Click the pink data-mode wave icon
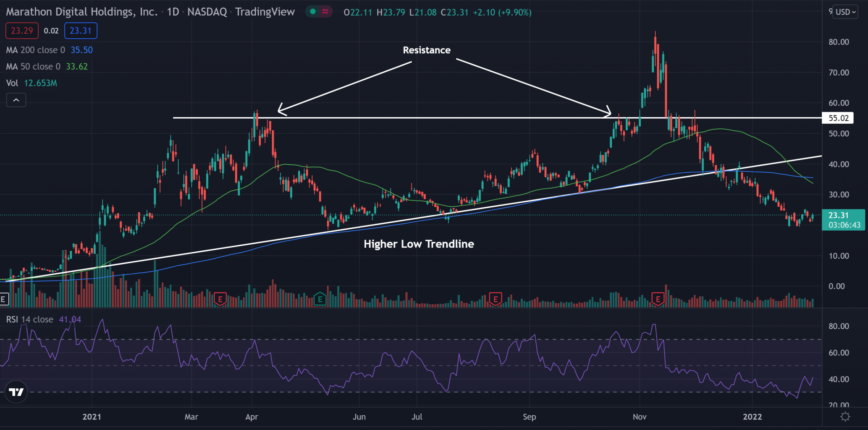Screen dimensions: 868x430 tap(325, 12)
